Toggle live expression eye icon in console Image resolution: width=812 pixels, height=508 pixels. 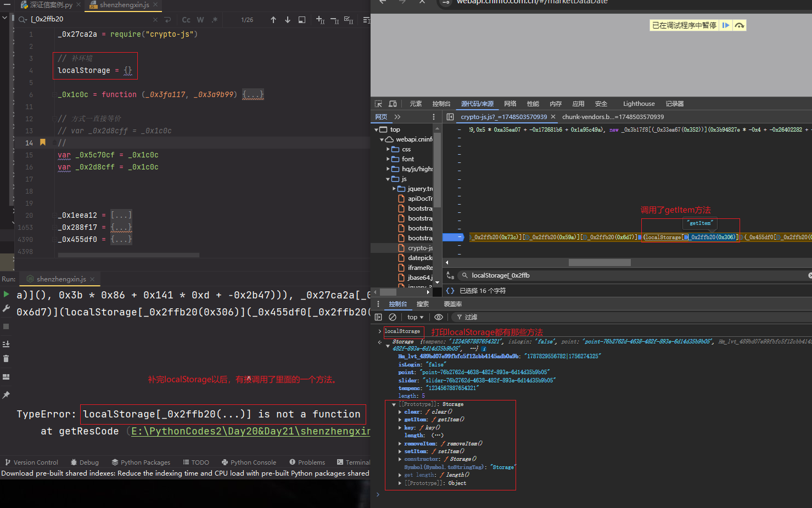tap(438, 317)
